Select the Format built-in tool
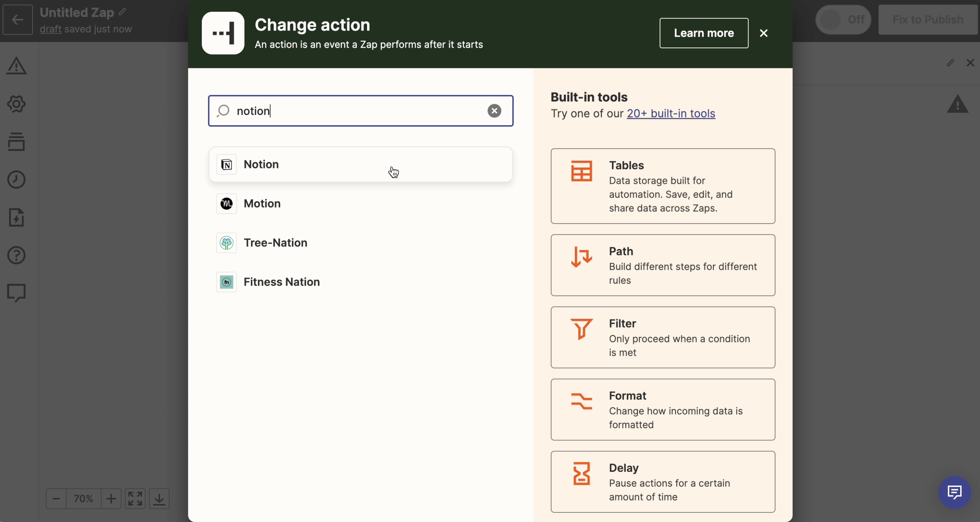 coord(662,410)
